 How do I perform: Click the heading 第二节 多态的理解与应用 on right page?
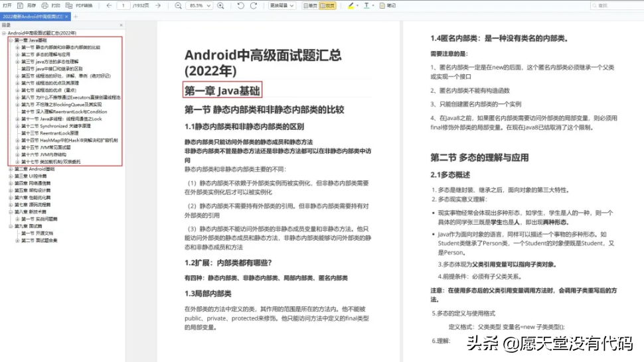pyautogui.click(x=479, y=157)
